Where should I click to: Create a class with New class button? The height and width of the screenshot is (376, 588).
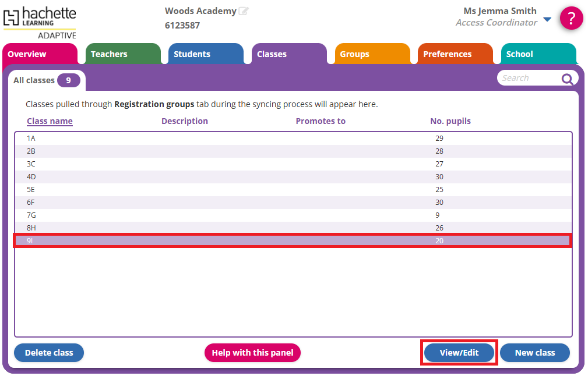(534, 353)
